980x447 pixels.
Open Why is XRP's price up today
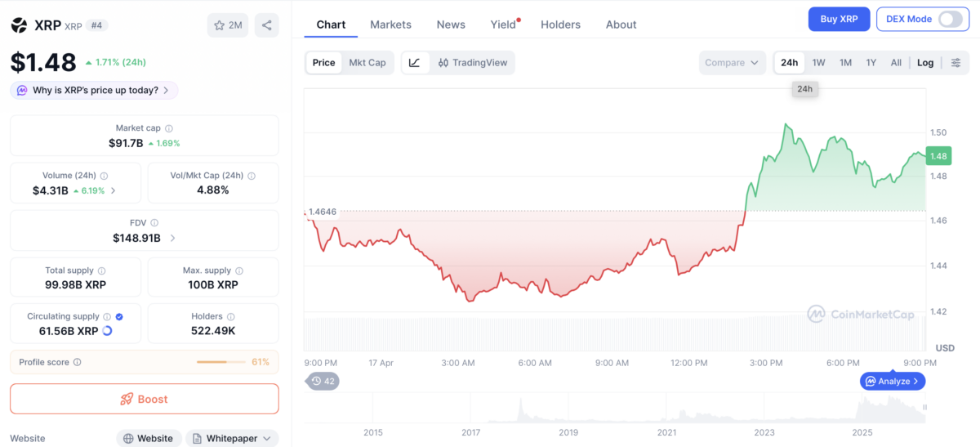94,91
